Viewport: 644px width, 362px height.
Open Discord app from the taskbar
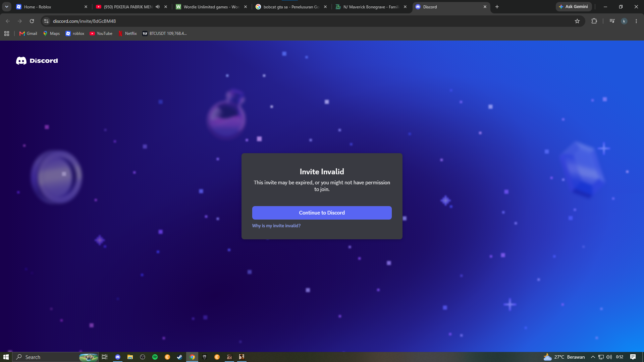(118, 357)
